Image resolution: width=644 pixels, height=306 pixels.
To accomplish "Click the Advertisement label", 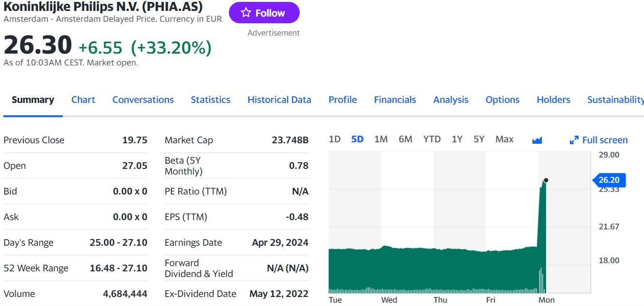I will tap(274, 33).
